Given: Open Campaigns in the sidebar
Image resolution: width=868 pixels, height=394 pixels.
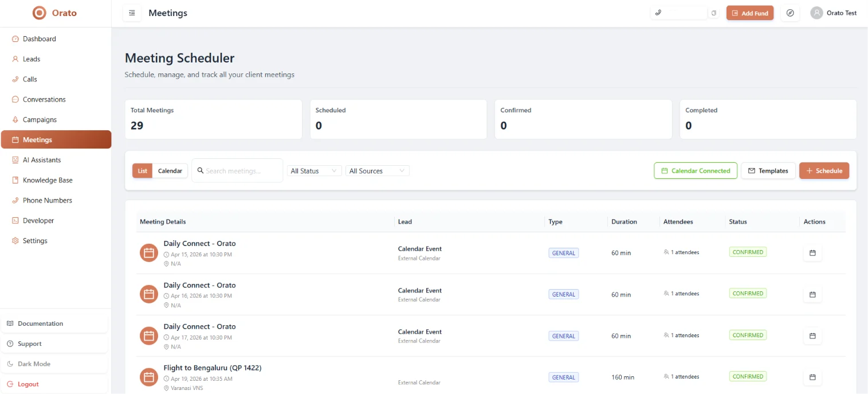Looking at the screenshot, I should (56, 120).
